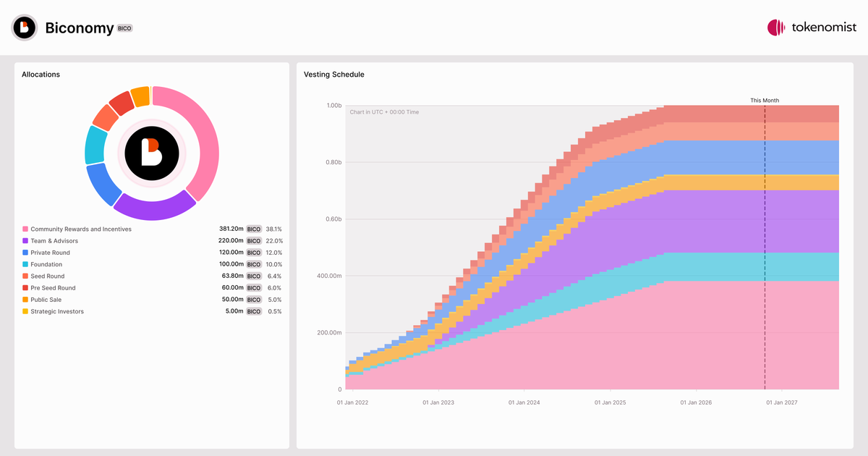Select the Strategic Investors legend swatch
This screenshot has width=868, height=456.
25,312
